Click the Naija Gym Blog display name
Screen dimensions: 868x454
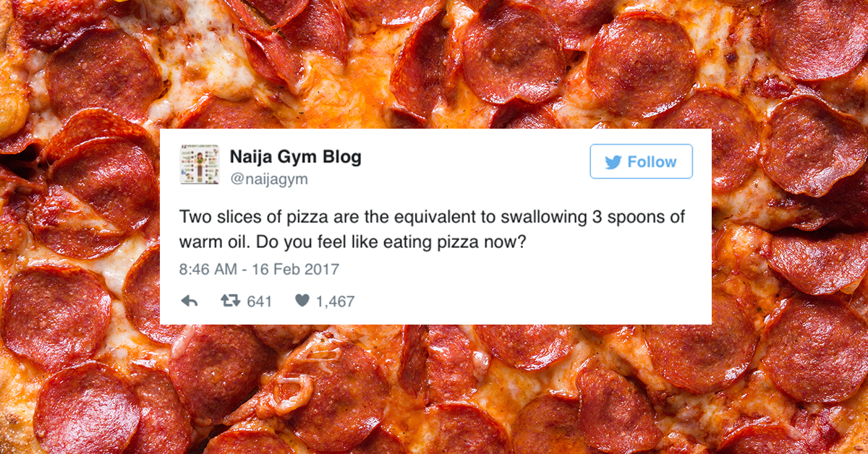coord(295,156)
